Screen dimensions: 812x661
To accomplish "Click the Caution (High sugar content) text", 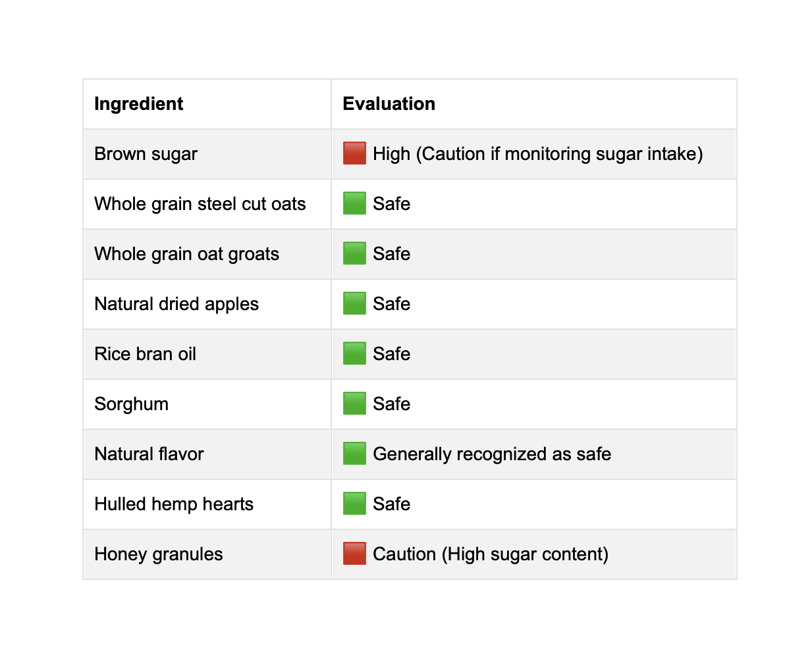I will [x=491, y=554].
